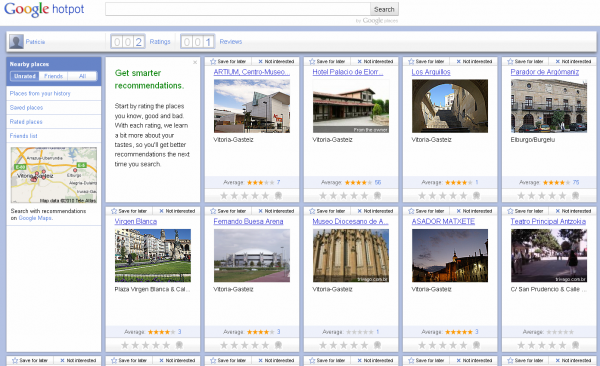
Task: Open Hotel Palacio de Elorr place link
Action: click(x=348, y=72)
